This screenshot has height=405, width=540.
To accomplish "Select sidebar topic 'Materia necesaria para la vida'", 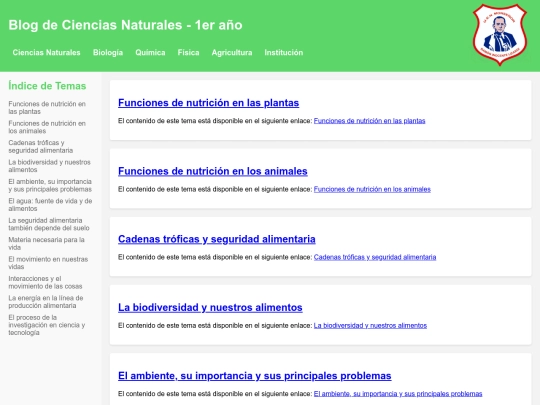I will (46, 243).
